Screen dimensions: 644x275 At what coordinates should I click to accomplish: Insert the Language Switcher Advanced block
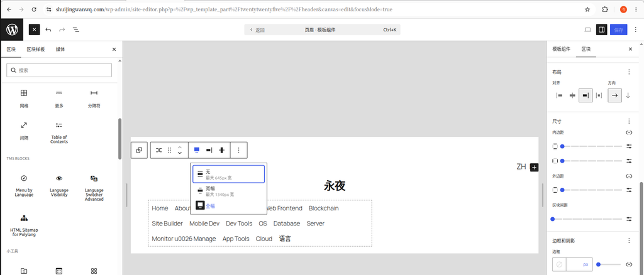point(94,187)
